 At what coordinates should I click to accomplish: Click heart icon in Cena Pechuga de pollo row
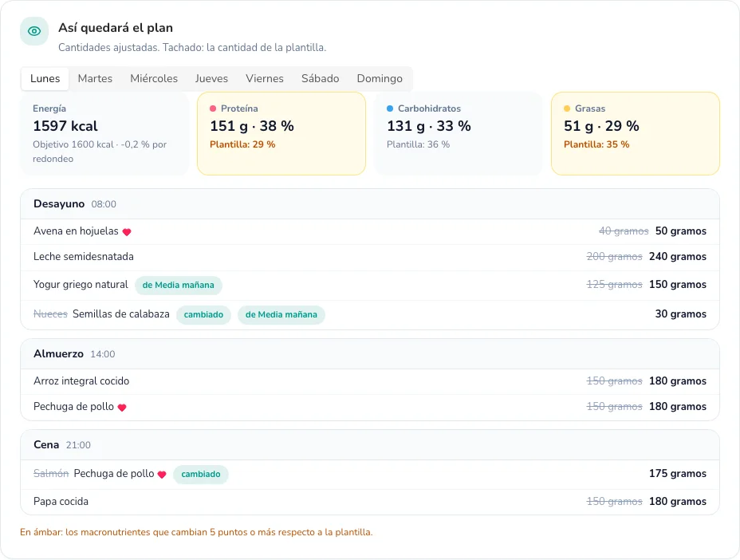coord(162,475)
